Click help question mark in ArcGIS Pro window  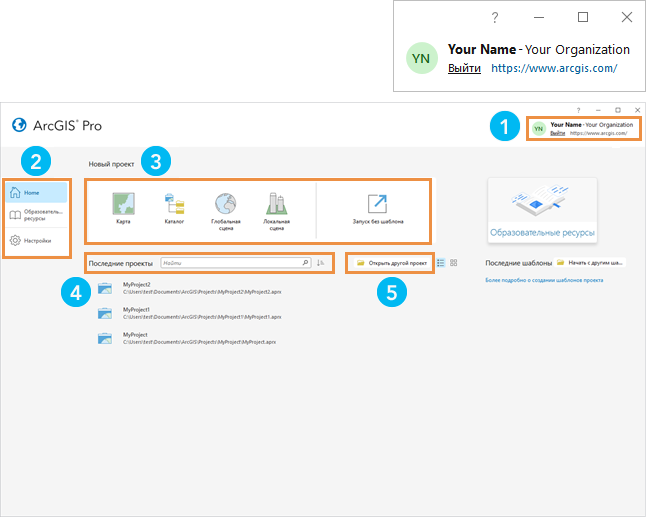click(x=578, y=110)
